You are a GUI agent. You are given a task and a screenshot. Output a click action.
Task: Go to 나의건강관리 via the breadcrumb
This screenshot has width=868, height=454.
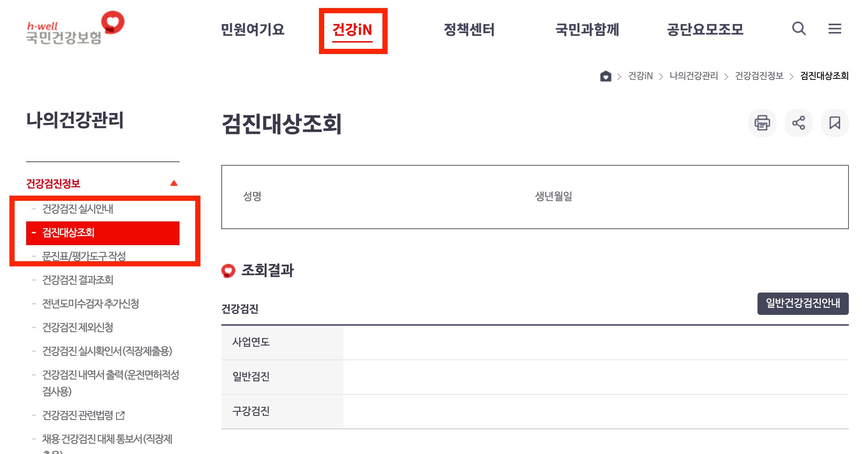pos(693,76)
